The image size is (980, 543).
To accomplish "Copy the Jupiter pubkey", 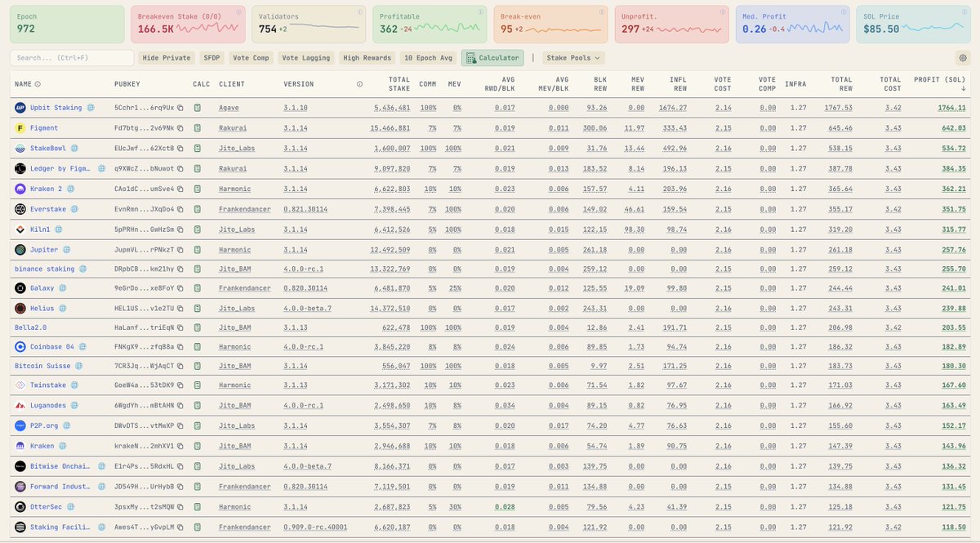I will point(180,249).
